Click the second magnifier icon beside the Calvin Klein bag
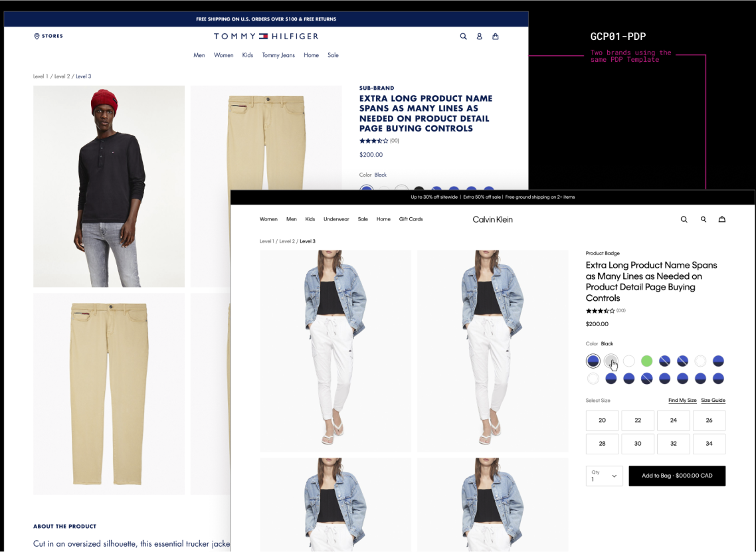 [704, 219]
